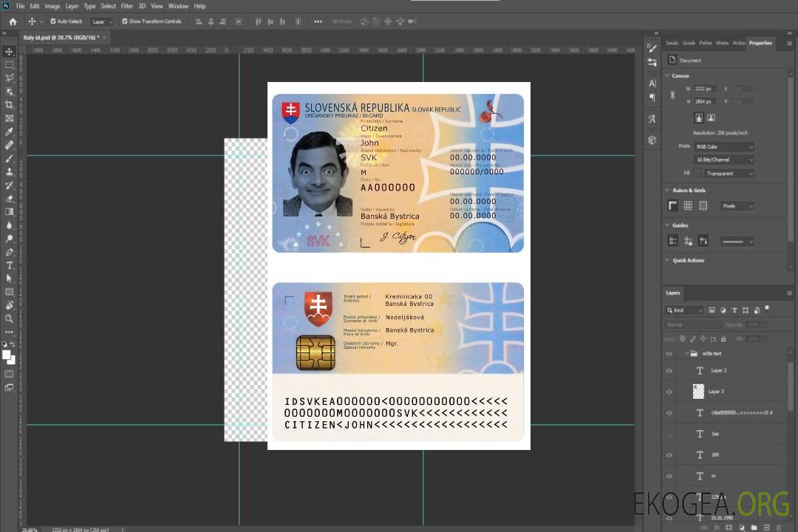Show the hidden '1aa' text layer
The width and height of the screenshot is (798, 532).
pyautogui.click(x=669, y=434)
